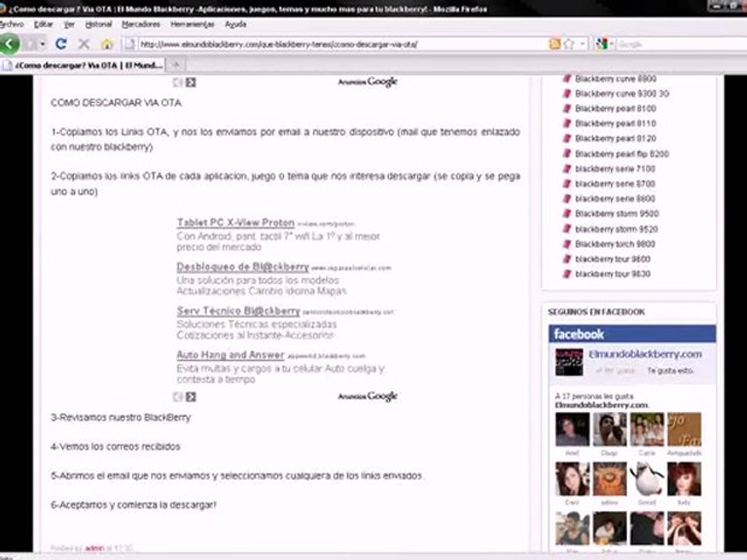This screenshot has height=560, width=747.
Task: Click the Forward navigation arrow
Action: tap(30, 44)
